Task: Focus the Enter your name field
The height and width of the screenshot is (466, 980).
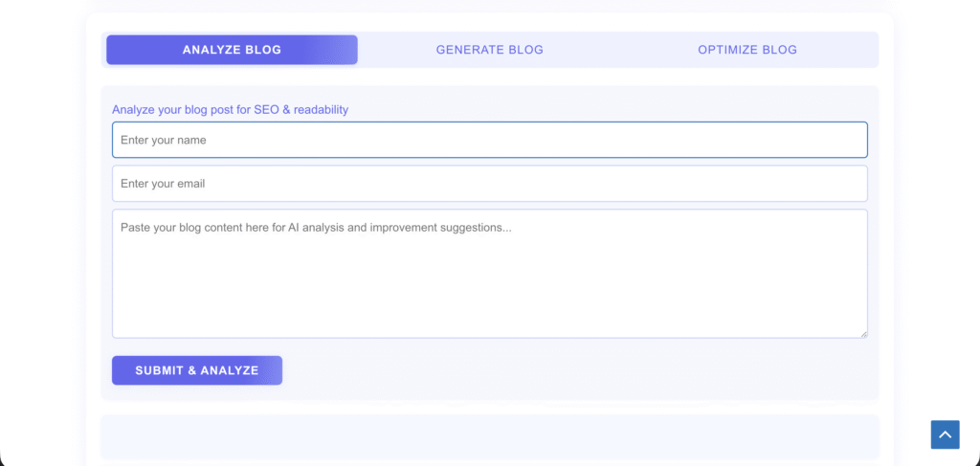Action: [489, 140]
